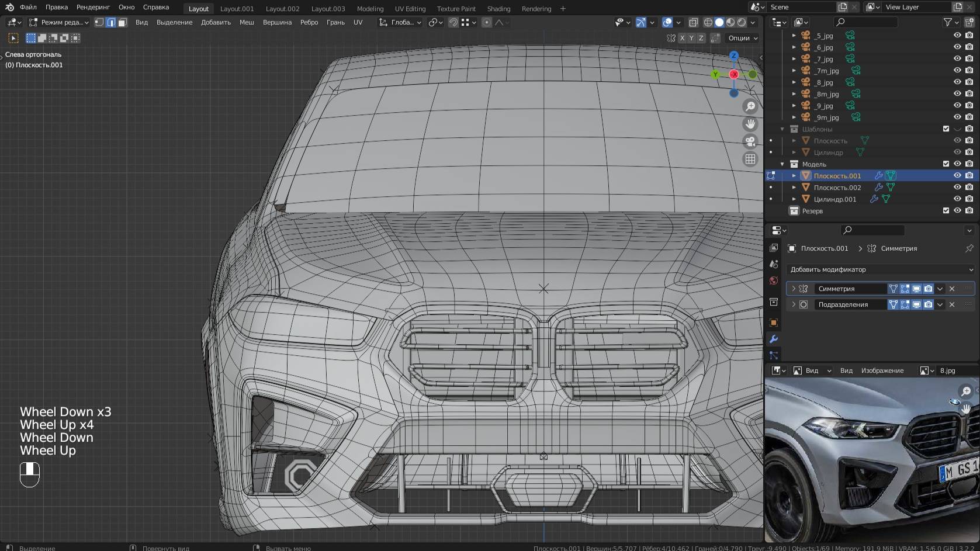The image size is (980, 551).
Task: Toggle proportional editing
Action: point(487,22)
